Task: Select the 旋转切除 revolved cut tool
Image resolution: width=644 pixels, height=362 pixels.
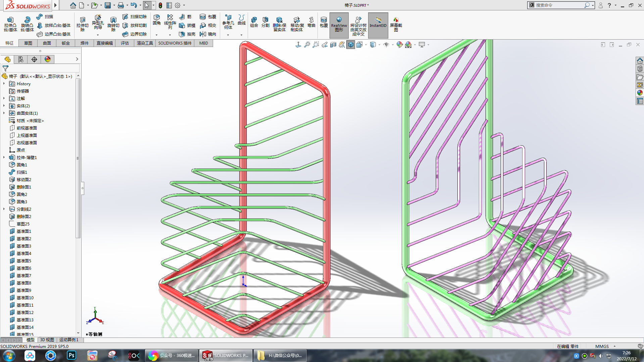Action: coord(113,24)
